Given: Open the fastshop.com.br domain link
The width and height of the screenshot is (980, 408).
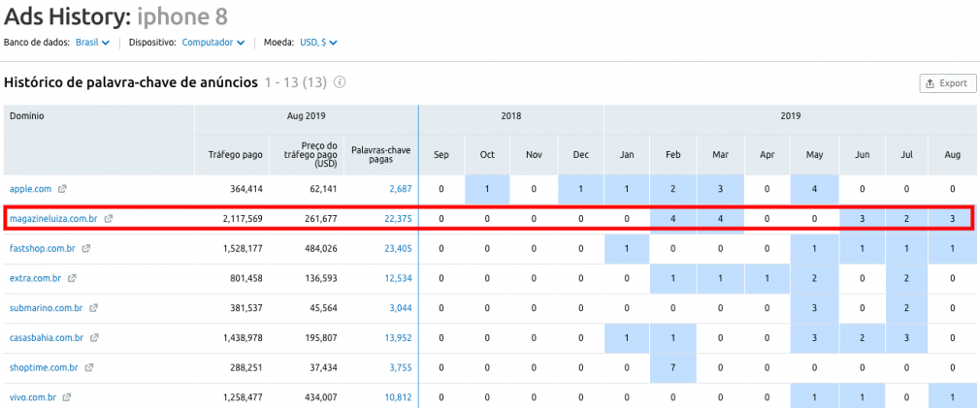Looking at the screenshot, I should click(43, 248).
